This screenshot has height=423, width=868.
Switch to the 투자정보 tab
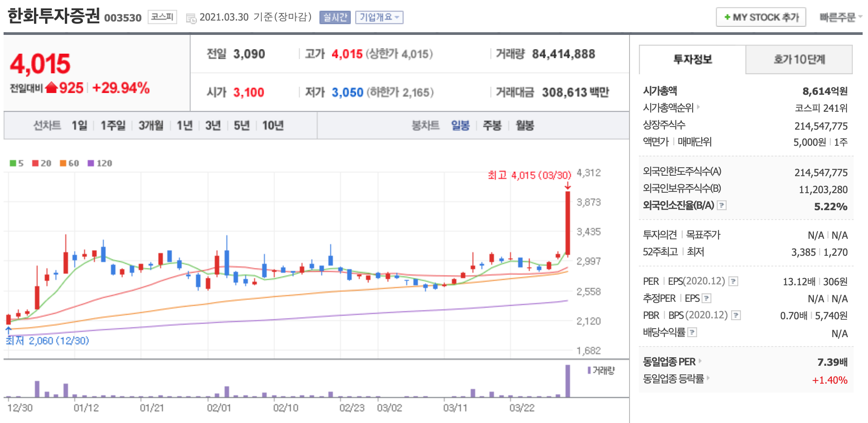693,59
